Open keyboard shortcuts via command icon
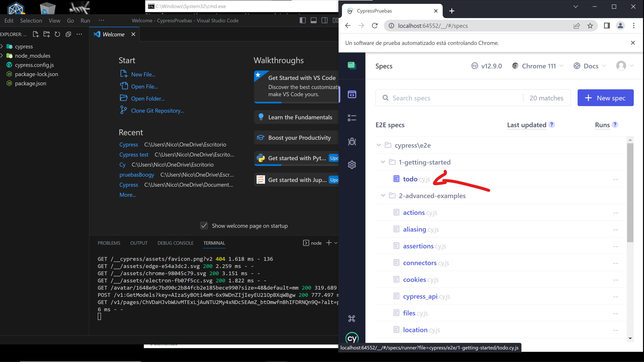This screenshot has height=362, width=644. coord(352,319)
